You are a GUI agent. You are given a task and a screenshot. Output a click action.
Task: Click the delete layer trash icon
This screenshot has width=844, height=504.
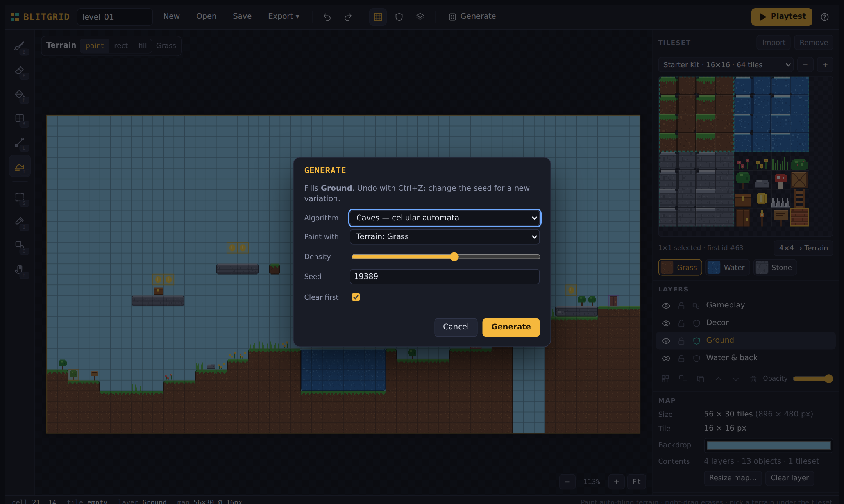coord(753,379)
